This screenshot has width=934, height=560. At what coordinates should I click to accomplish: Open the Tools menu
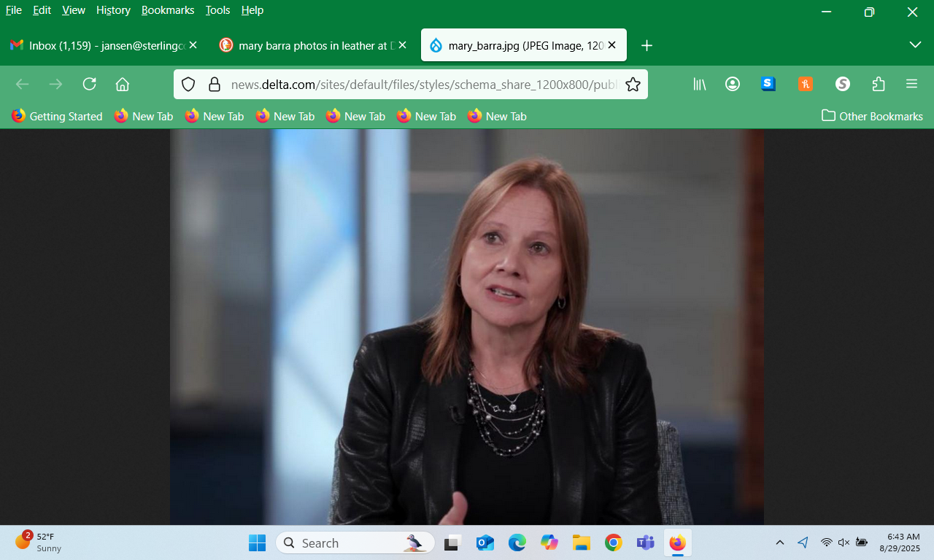coord(217,10)
